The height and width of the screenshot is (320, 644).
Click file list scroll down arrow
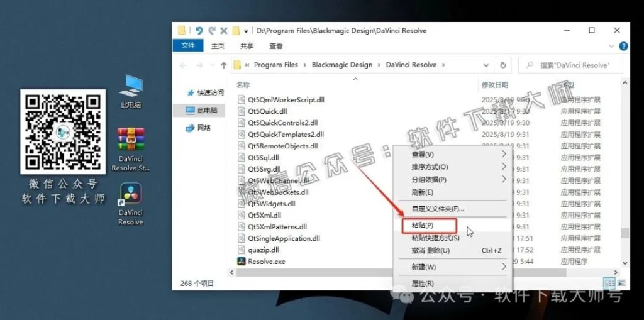tap(625, 263)
